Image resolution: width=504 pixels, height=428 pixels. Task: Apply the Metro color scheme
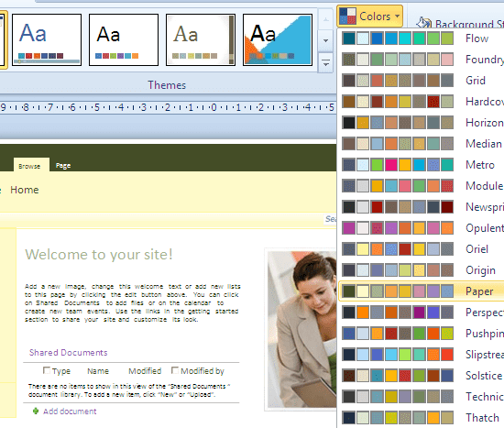pyautogui.click(x=422, y=165)
